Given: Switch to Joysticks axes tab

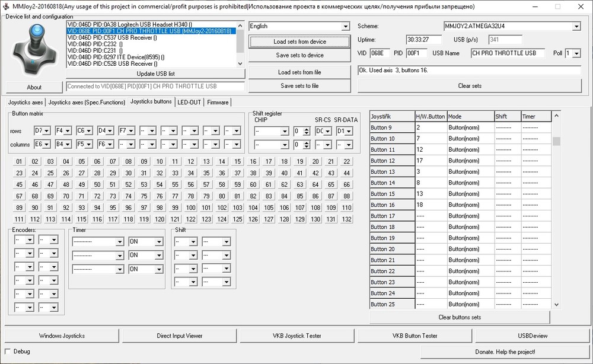Looking at the screenshot, I should 26,102.
